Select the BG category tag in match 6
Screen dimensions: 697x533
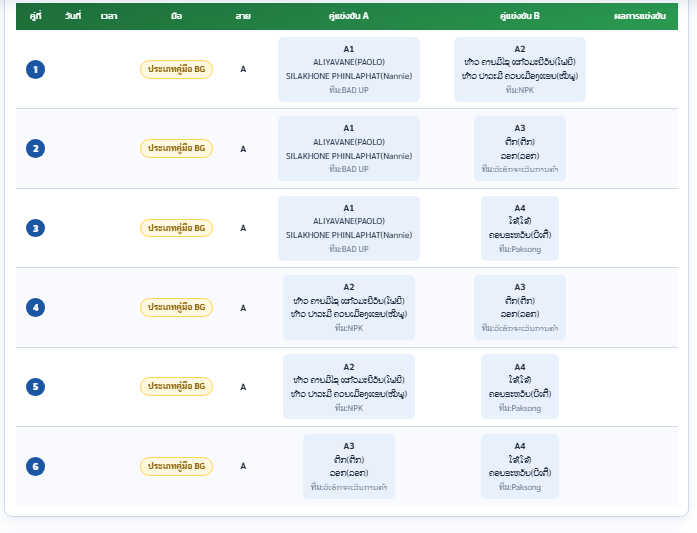(x=176, y=466)
